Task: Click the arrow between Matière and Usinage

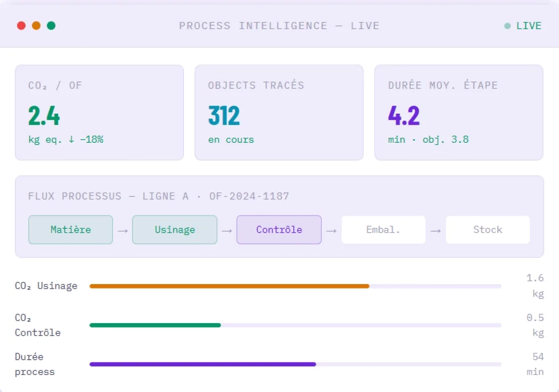Action: [x=123, y=231]
